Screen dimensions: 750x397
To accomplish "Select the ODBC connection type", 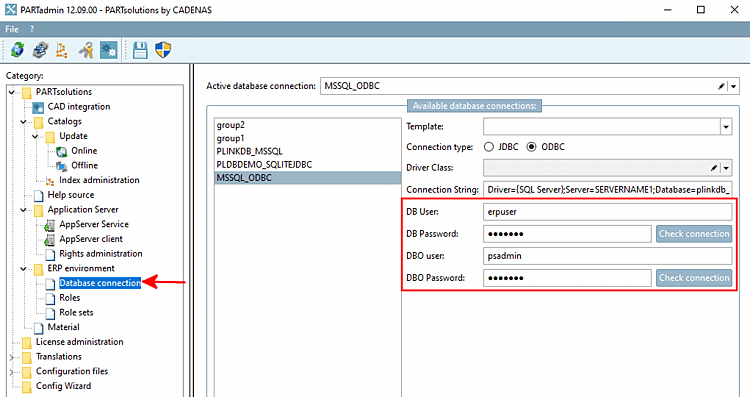I will coord(531,147).
